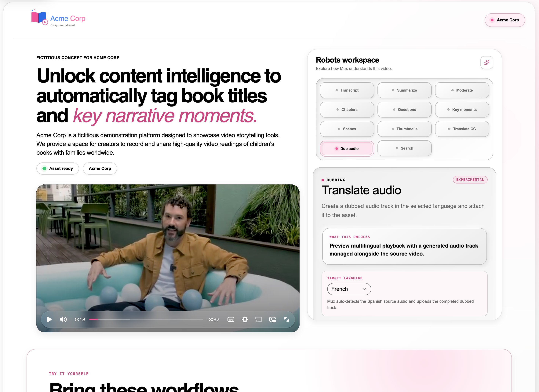Open the Chapters tab

[x=347, y=110]
